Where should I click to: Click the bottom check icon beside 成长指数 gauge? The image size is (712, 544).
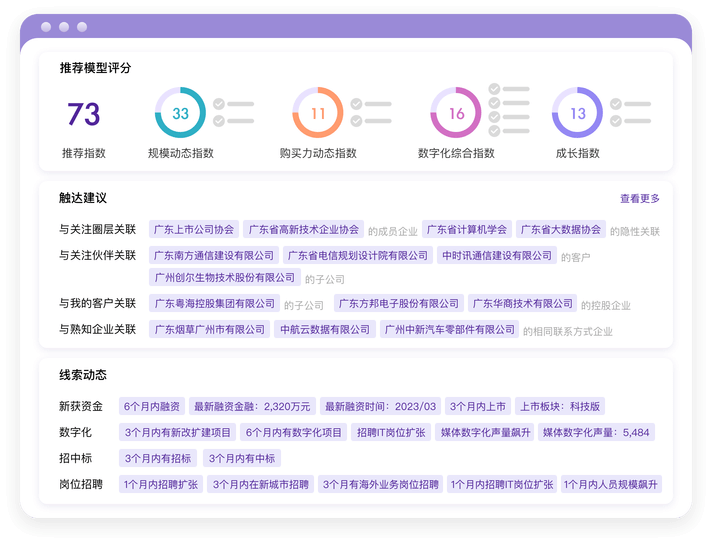616,121
